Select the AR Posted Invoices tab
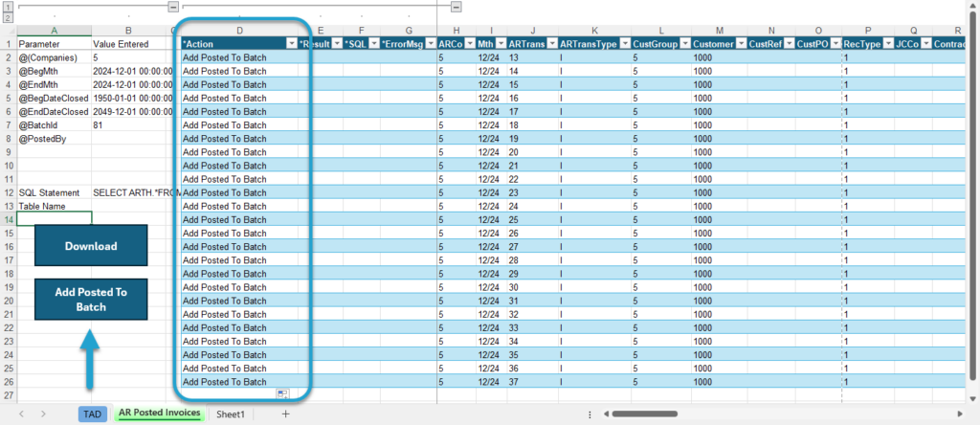The height and width of the screenshot is (425, 980). 159,414
